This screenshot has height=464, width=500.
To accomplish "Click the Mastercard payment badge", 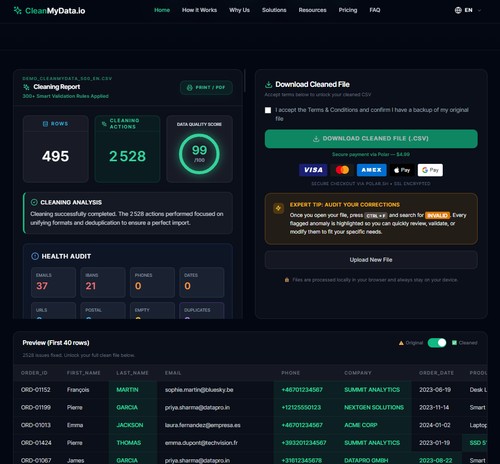I will pyautogui.click(x=342, y=170).
